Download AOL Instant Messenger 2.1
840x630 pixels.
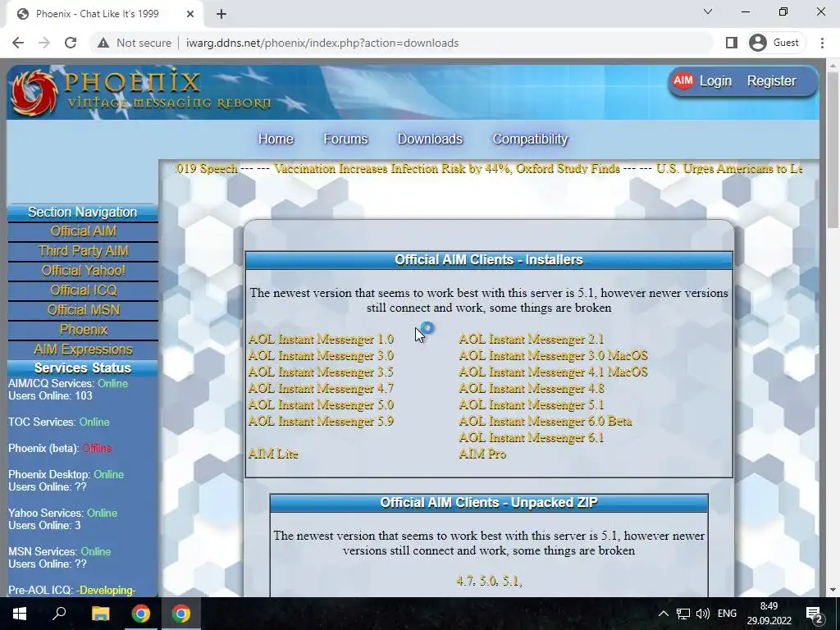pos(532,339)
